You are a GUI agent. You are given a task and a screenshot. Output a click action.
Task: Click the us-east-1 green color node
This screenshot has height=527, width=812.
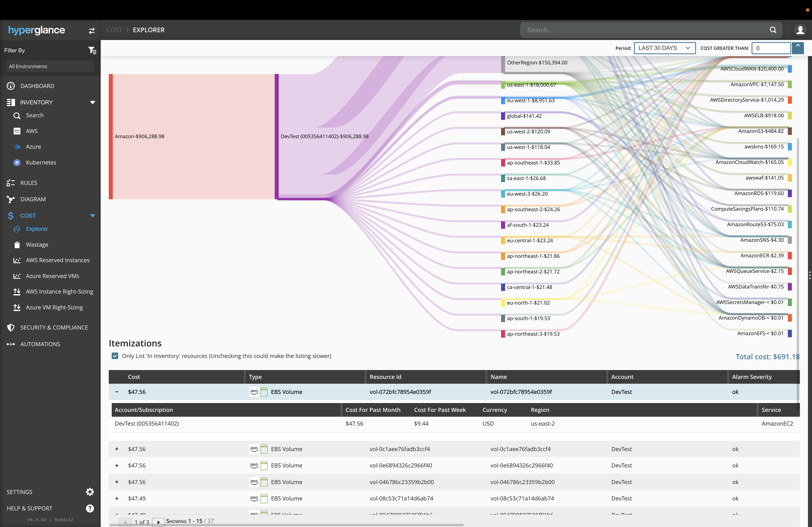[503, 85]
